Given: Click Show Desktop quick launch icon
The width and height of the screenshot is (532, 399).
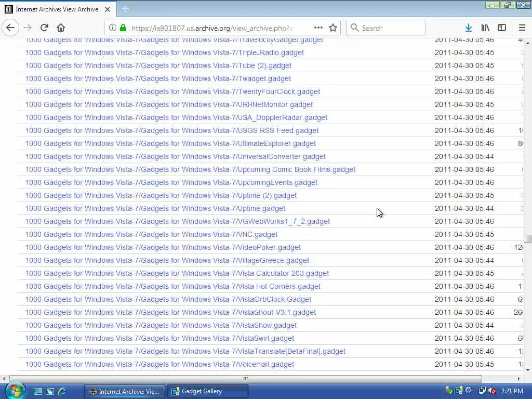Looking at the screenshot, I should point(37,392).
